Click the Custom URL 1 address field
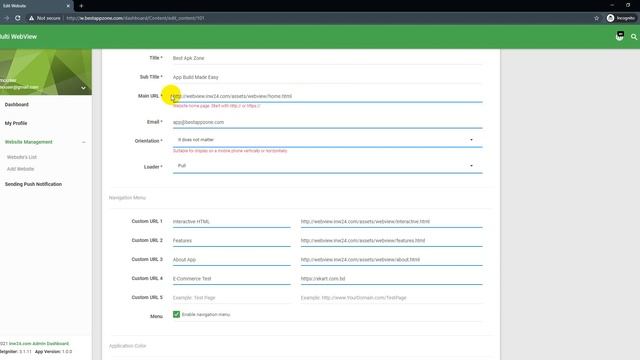The image size is (640, 360). tap(391, 222)
